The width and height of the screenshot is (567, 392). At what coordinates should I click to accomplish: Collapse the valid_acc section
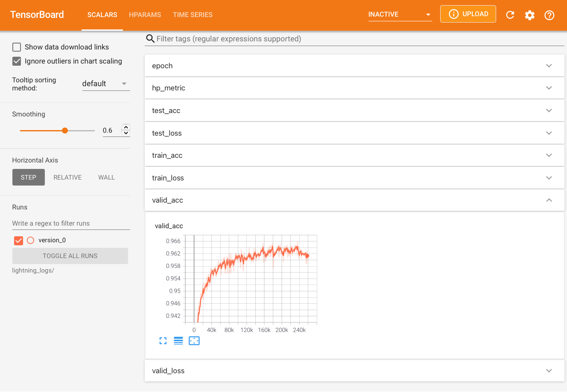354,200
